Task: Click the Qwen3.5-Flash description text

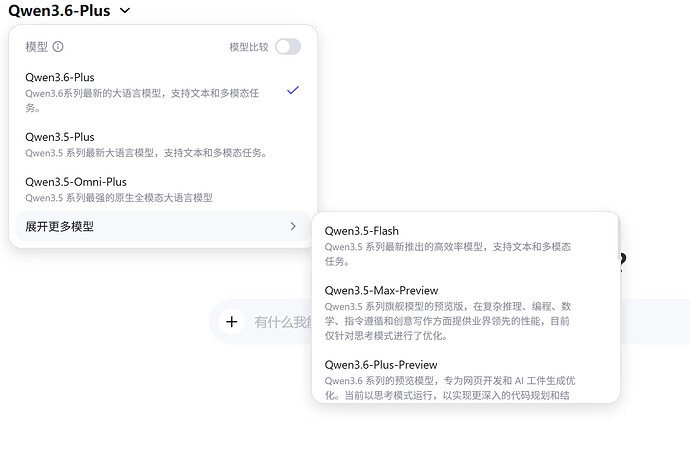Action: tap(447, 254)
